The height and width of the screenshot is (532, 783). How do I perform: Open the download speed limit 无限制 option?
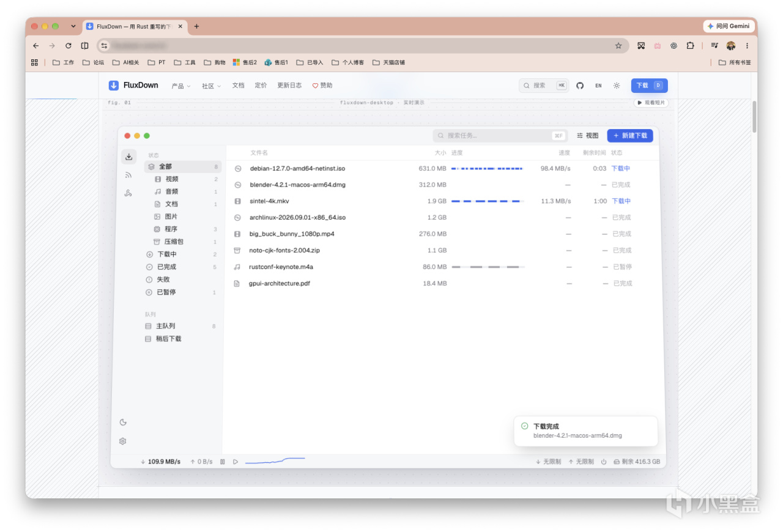(x=548, y=462)
